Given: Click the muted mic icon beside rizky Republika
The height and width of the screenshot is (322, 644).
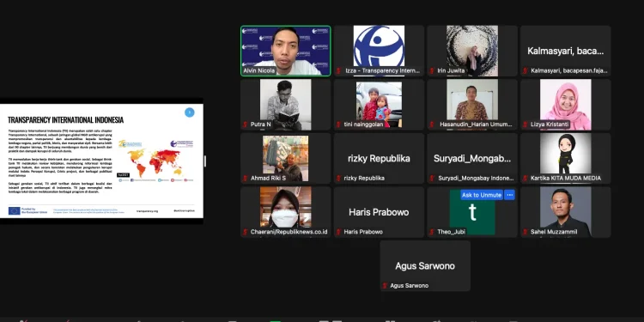Looking at the screenshot, I should click(338, 179).
